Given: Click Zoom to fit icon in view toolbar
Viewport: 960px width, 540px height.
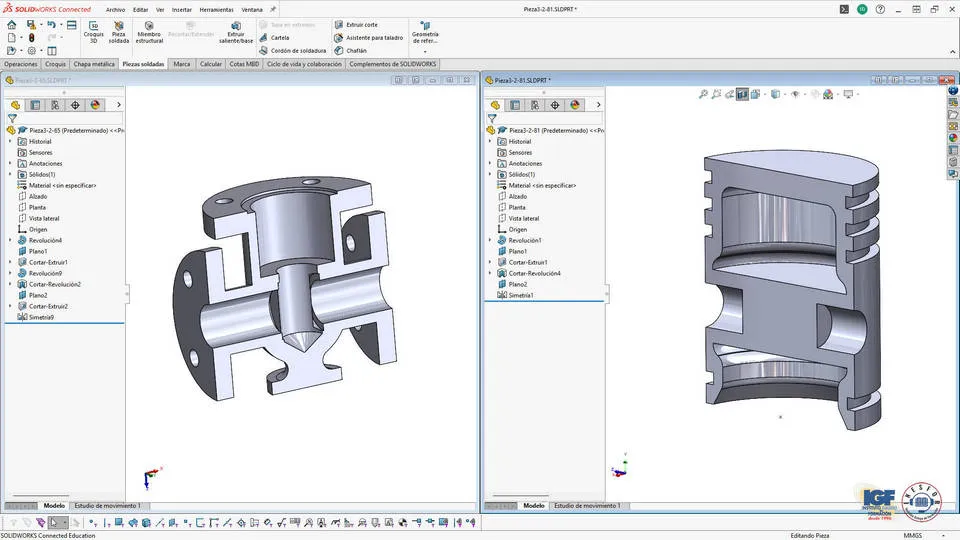Looking at the screenshot, I should [703, 94].
